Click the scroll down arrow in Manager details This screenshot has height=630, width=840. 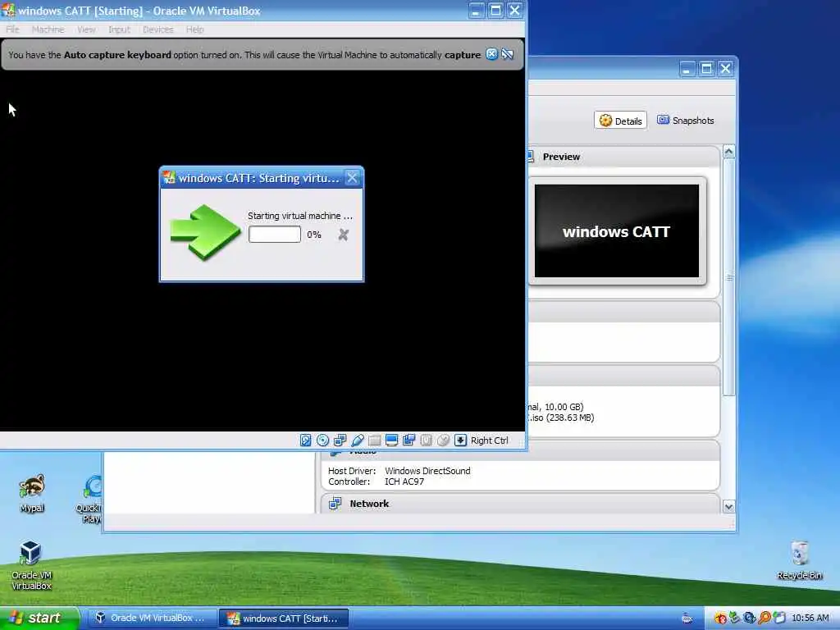728,506
